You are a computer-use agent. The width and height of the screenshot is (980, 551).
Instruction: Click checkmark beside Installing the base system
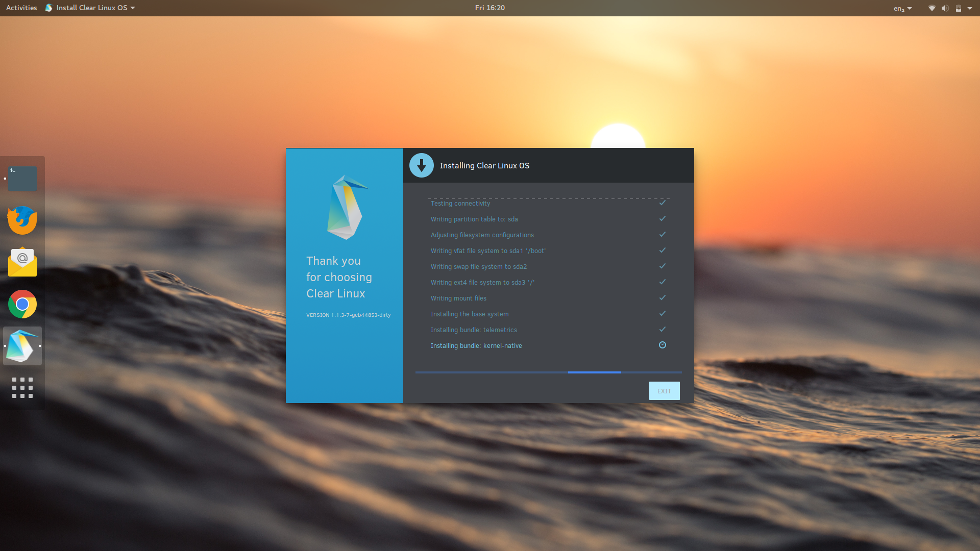coord(663,313)
